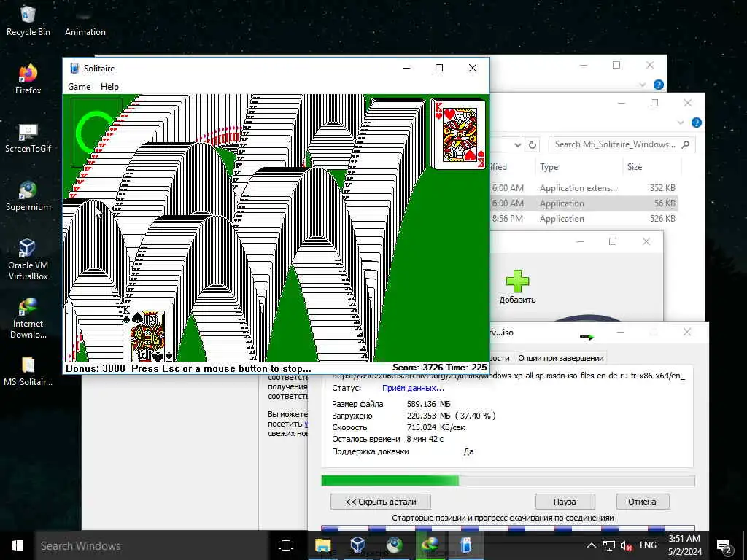Click the ENG language indicator
This screenshot has width=747, height=560.
(x=648, y=545)
